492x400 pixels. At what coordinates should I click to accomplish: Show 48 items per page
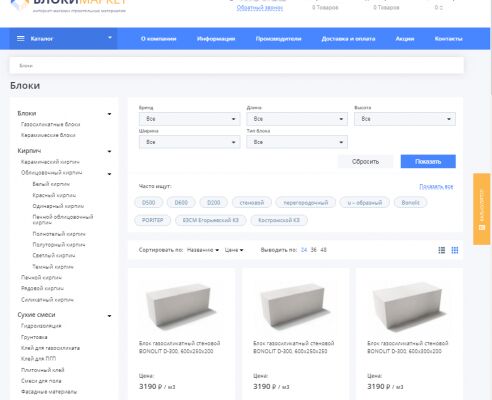point(323,250)
